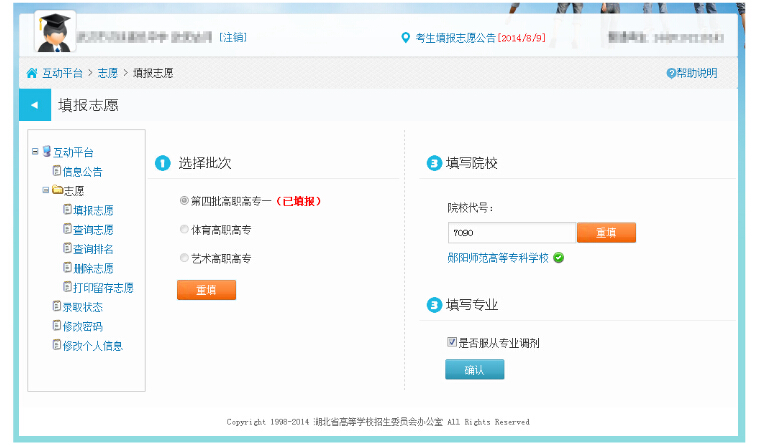This screenshot has width=760, height=447.
Task: Open 查询志愿 in sidebar tree
Action: pos(93,230)
